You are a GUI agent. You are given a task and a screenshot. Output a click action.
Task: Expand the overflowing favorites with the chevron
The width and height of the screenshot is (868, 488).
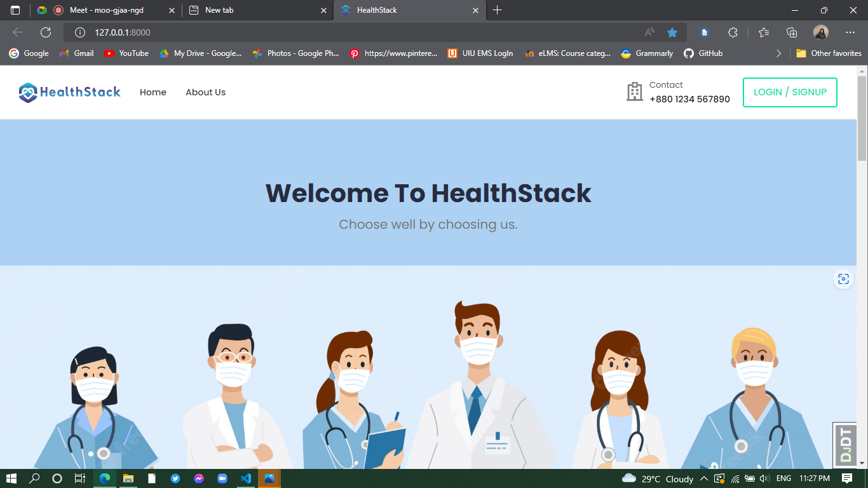click(x=778, y=53)
